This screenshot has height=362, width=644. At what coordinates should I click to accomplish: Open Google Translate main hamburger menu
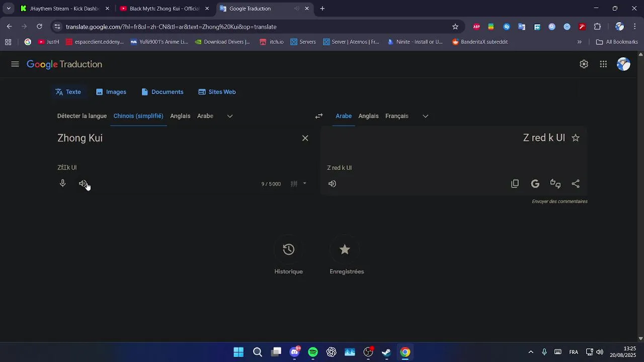(x=15, y=64)
